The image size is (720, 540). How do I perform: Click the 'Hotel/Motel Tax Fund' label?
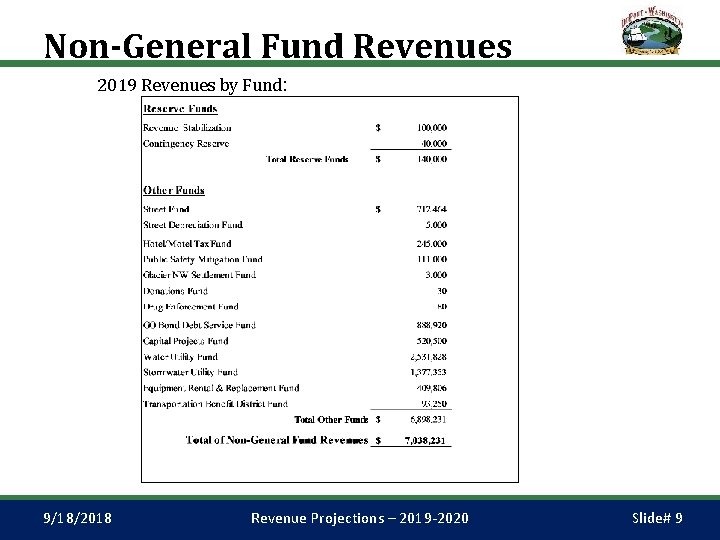click(187, 244)
